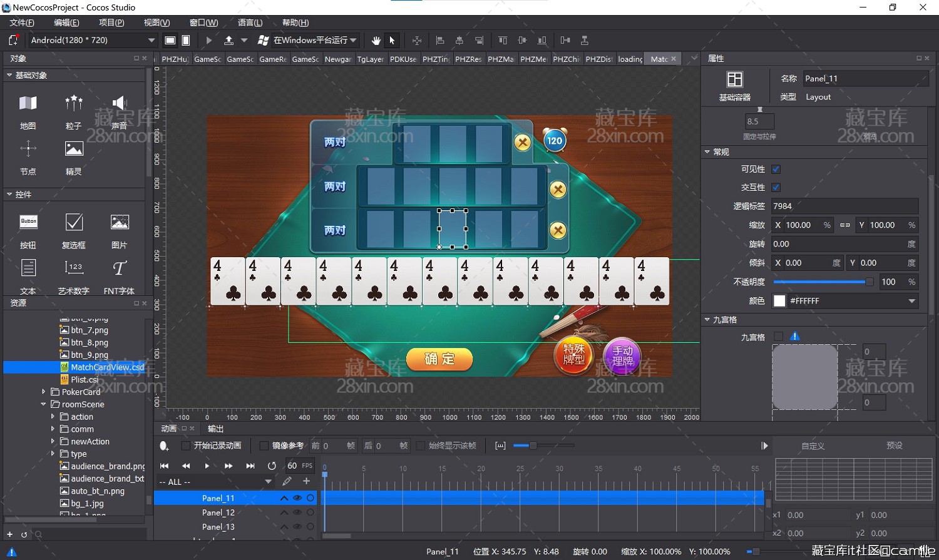The image size is (939, 560).
Task: Click the pencil edit animation icon
Action: [287, 481]
